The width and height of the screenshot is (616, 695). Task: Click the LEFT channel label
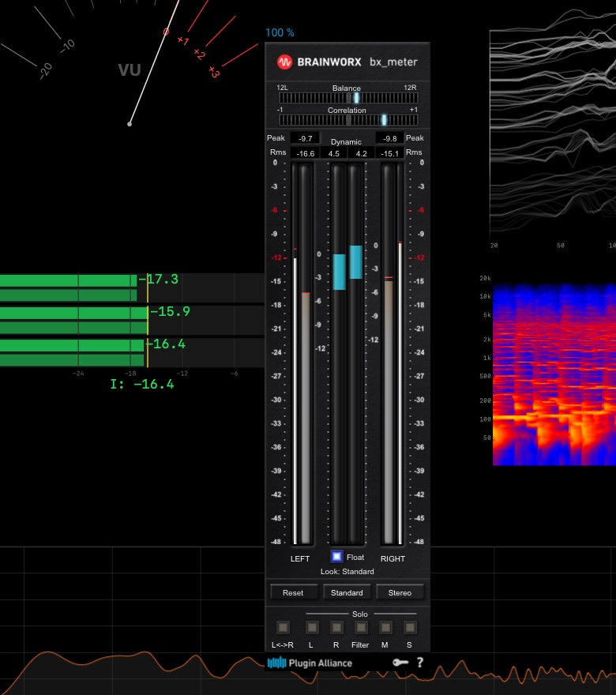pos(300,558)
